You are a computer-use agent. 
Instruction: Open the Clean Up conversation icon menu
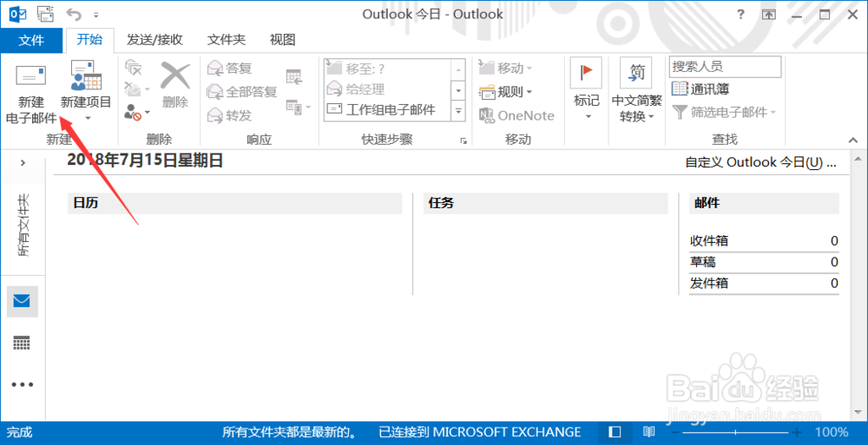coord(137,89)
